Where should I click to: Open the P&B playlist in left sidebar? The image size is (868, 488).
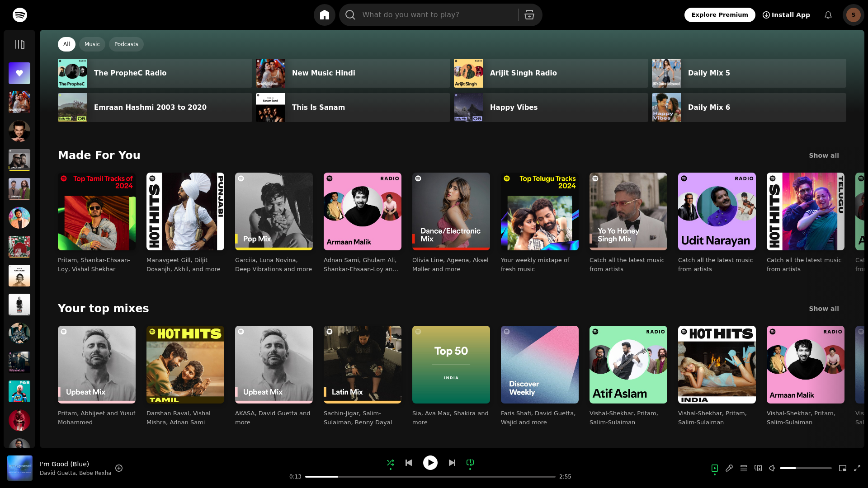(x=19, y=391)
